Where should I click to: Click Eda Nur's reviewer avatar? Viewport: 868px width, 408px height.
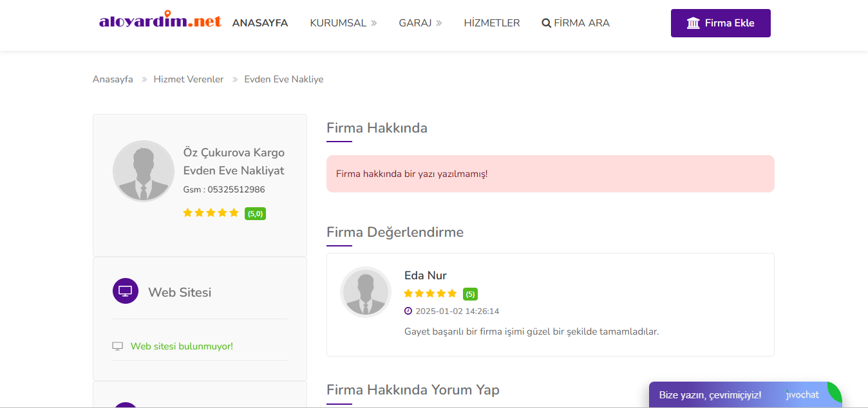pos(366,292)
